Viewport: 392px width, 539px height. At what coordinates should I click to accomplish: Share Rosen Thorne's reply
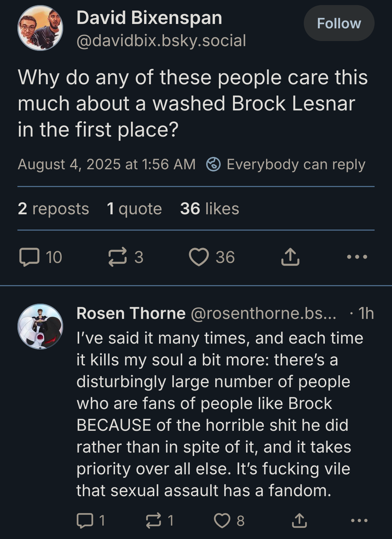click(x=299, y=520)
